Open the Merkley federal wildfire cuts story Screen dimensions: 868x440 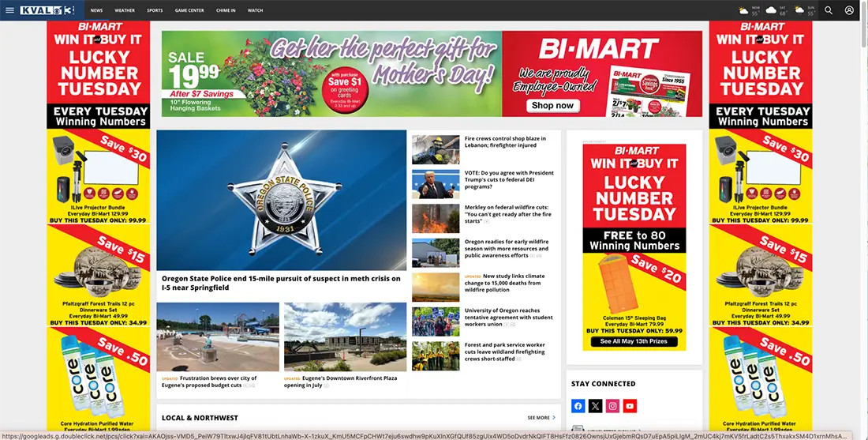point(507,214)
